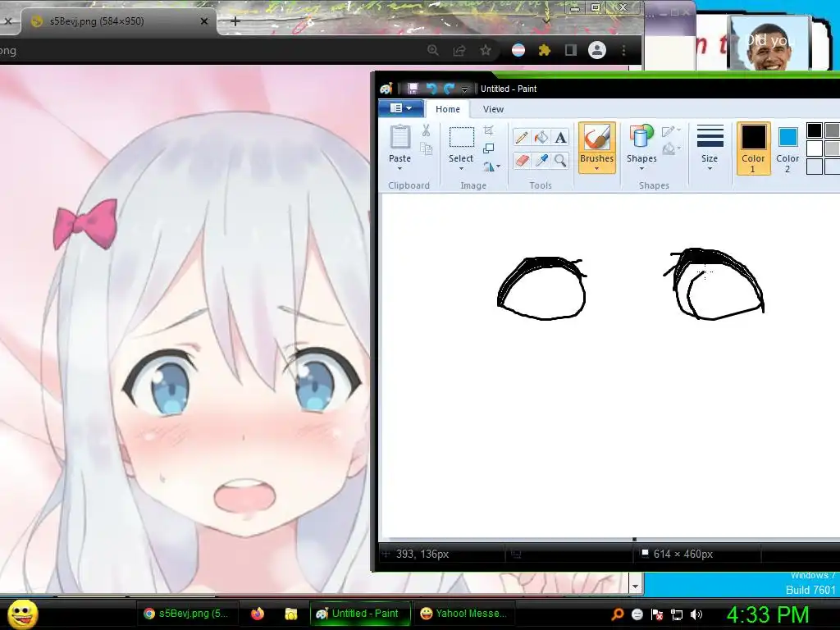This screenshot has width=840, height=630.
Task: Click the 4:33 PM taskbar clock
Action: point(768,614)
